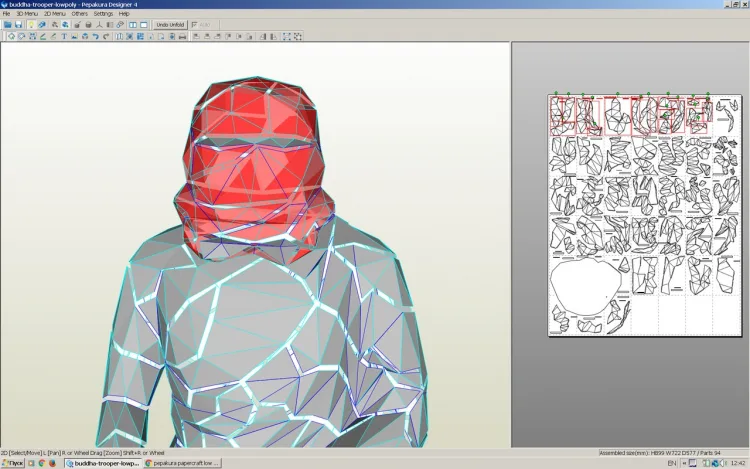Select the Text tool T icon
Viewport: 750px width, 469px height.
(x=64, y=36)
